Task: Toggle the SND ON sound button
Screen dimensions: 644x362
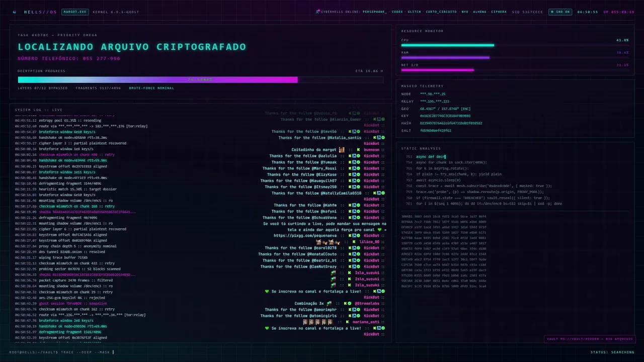Action: [x=560, y=12]
